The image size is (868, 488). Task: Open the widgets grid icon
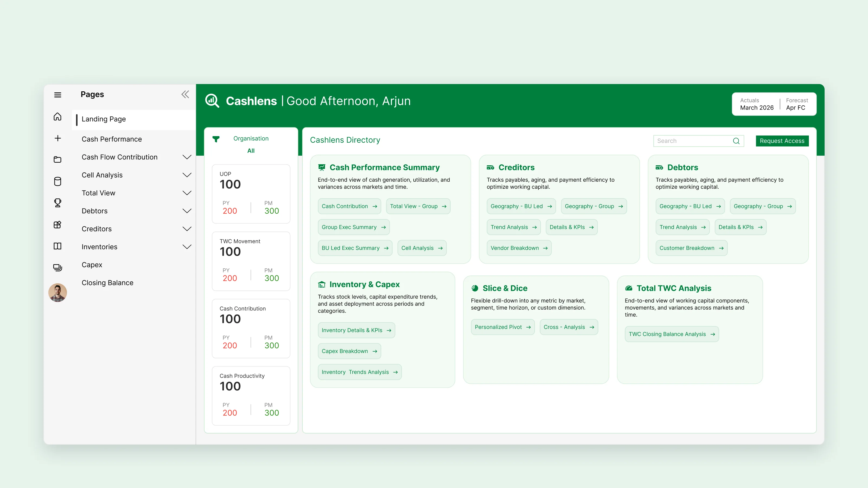point(58,225)
